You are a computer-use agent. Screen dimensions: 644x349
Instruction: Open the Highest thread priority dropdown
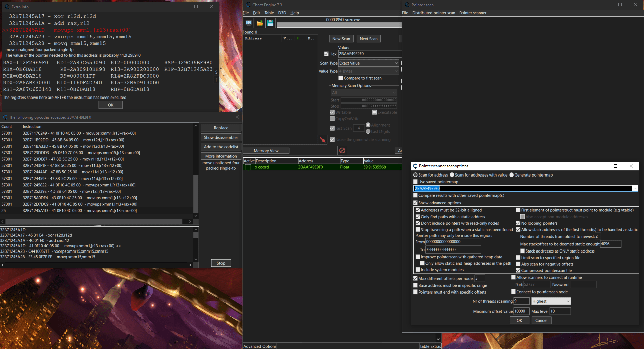[551, 301]
